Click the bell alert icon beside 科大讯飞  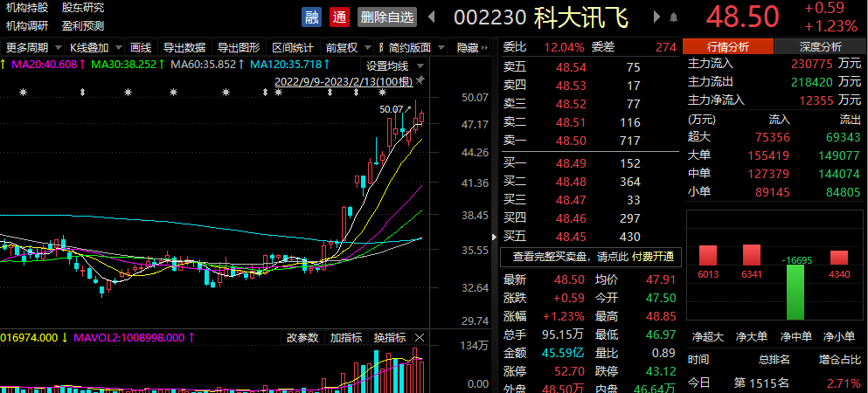673,17
